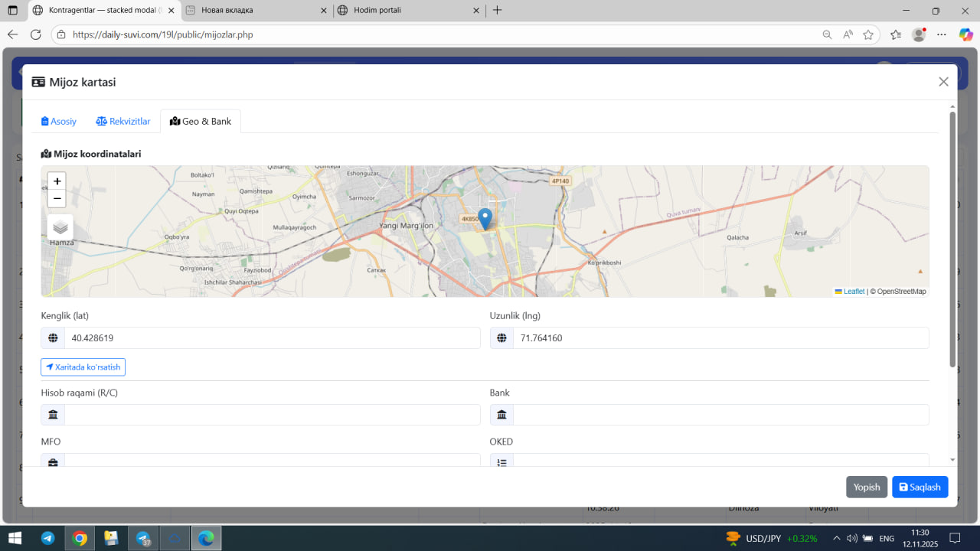Switch to the Asosiy tab

pos(59,122)
